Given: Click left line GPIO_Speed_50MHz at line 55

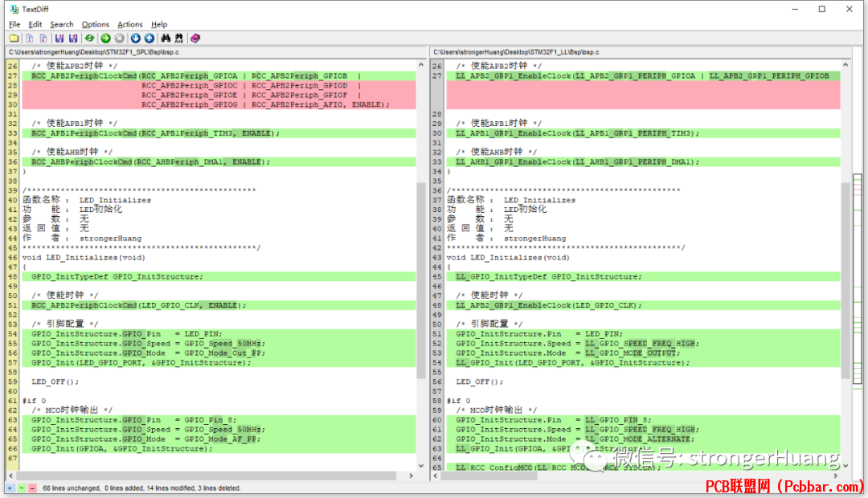Looking at the screenshot, I should 219,344.
